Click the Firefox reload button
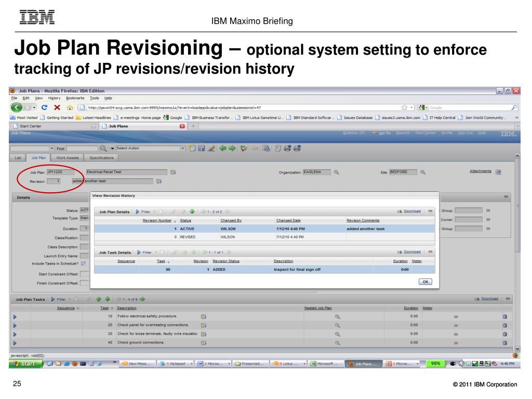Viewport: 532px width, 399px height. 44,108
